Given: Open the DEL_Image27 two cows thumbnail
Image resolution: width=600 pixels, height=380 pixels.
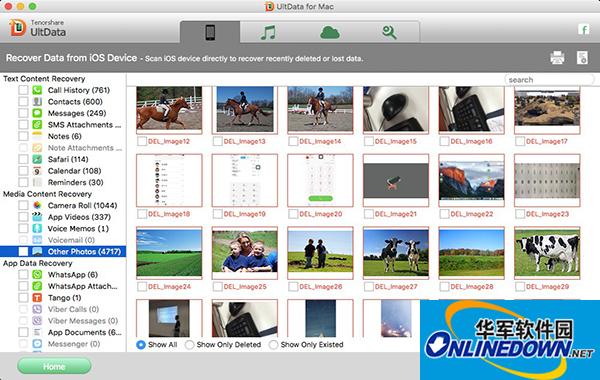Looking at the screenshot, I should pyautogui.click(x=396, y=253).
